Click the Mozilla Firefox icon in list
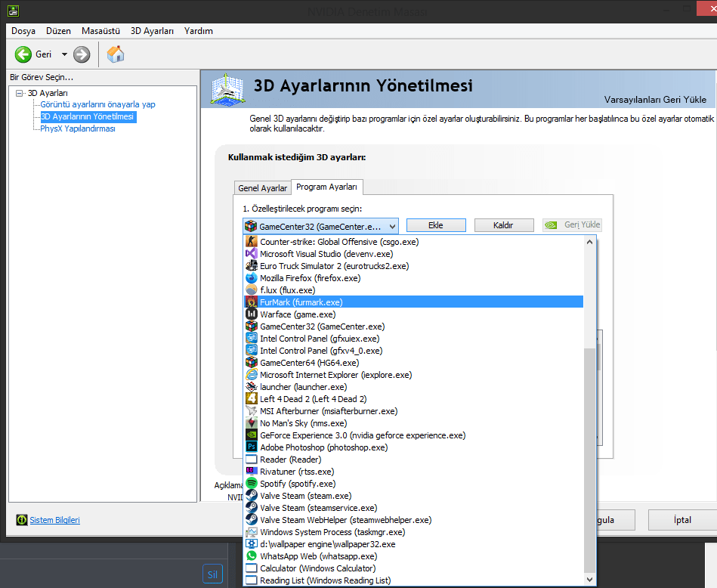 pyautogui.click(x=251, y=278)
